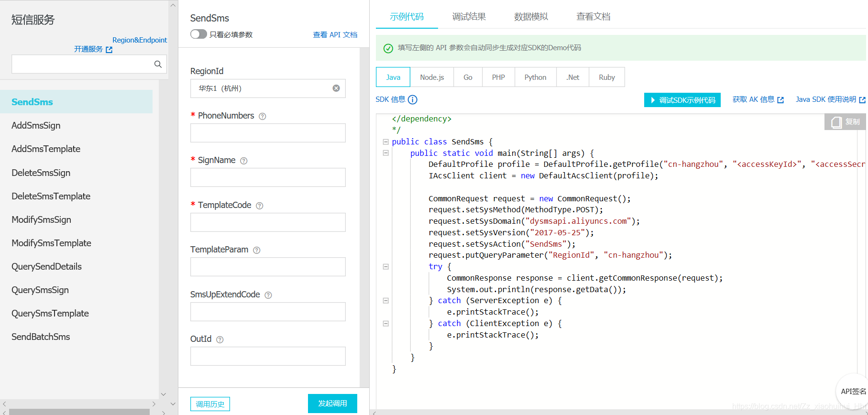Viewport: 868px width, 415px height.
Task: Open Region&Endpoint link
Action: click(x=140, y=40)
